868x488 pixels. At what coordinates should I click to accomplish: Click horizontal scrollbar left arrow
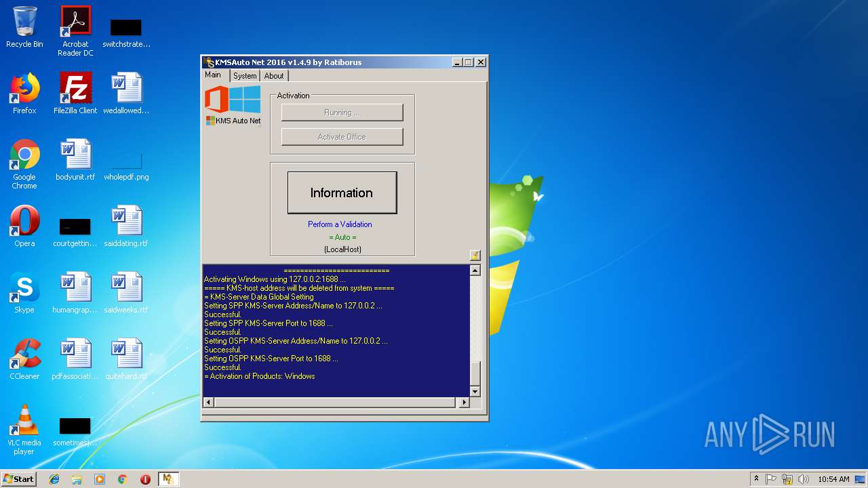(x=208, y=403)
